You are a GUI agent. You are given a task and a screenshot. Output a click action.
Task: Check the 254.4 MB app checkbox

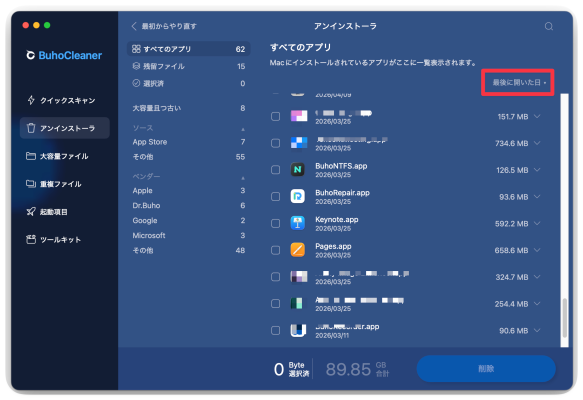[276, 304]
